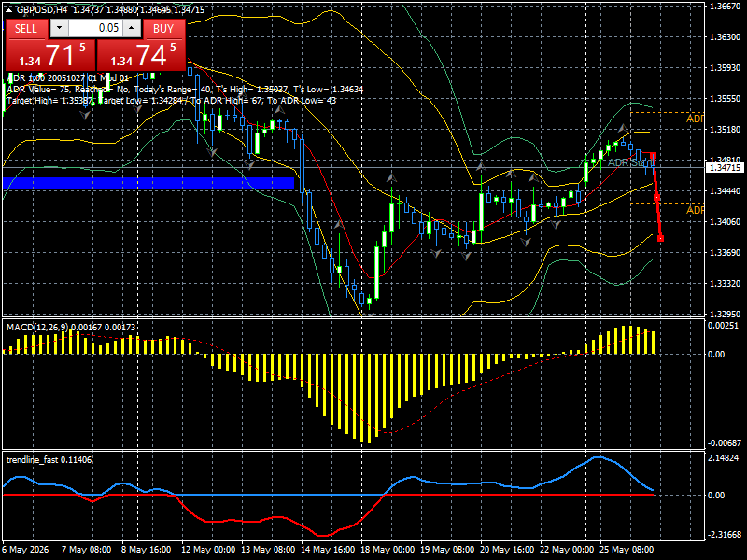Click the 1.34440 price scale label
The height and width of the screenshot is (560, 747).
tap(726, 191)
